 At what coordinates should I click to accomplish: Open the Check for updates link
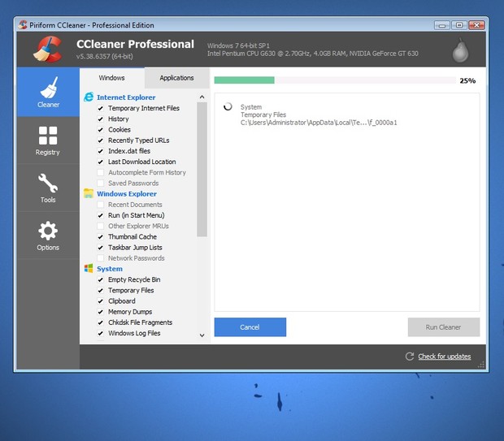point(444,357)
